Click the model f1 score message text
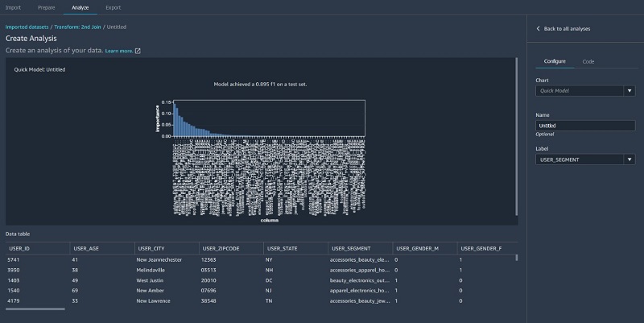Screen dimensions: 644x323 (x=260, y=85)
